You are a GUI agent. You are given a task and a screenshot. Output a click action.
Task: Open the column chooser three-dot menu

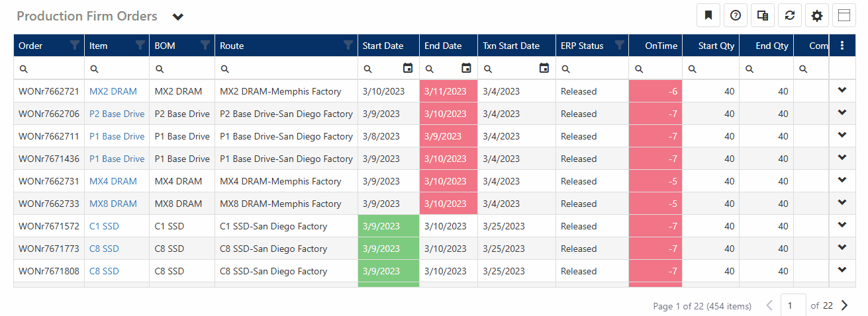click(x=842, y=46)
